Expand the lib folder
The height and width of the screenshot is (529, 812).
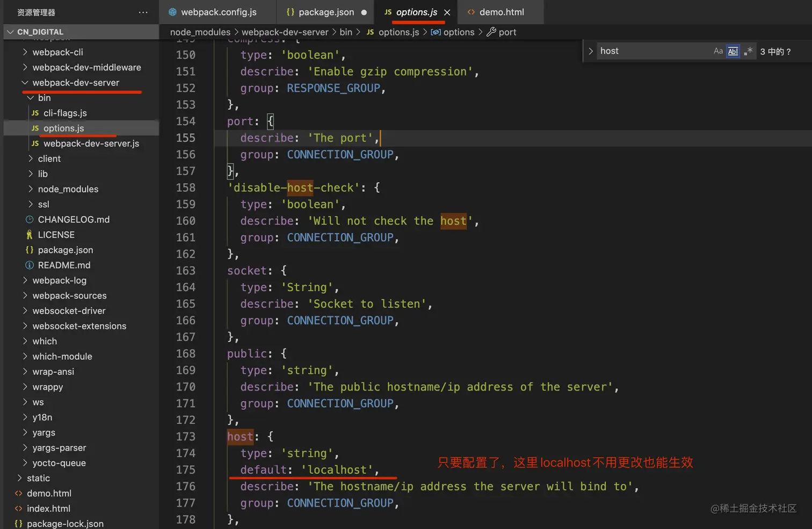click(43, 174)
